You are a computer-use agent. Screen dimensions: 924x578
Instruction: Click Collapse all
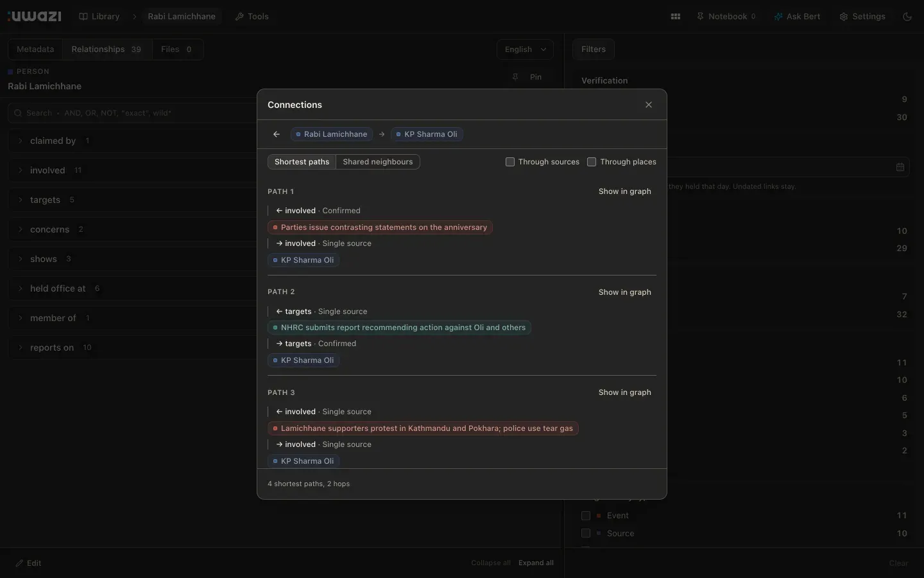tap(491, 563)
